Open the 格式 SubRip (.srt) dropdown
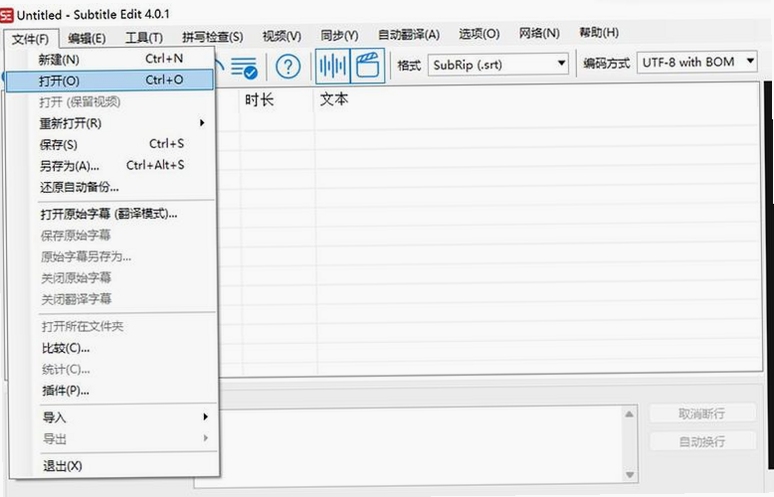The width and height of the screenshot is (774, 497). (498, 65)
